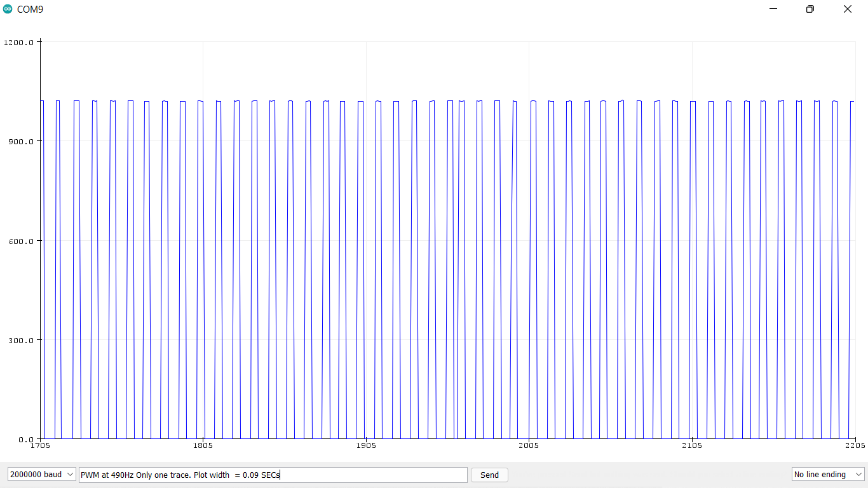The height and width of the screenshot is (488, 868).
Task: Click the 0.0 y-axis origin label
Action: 25,439
